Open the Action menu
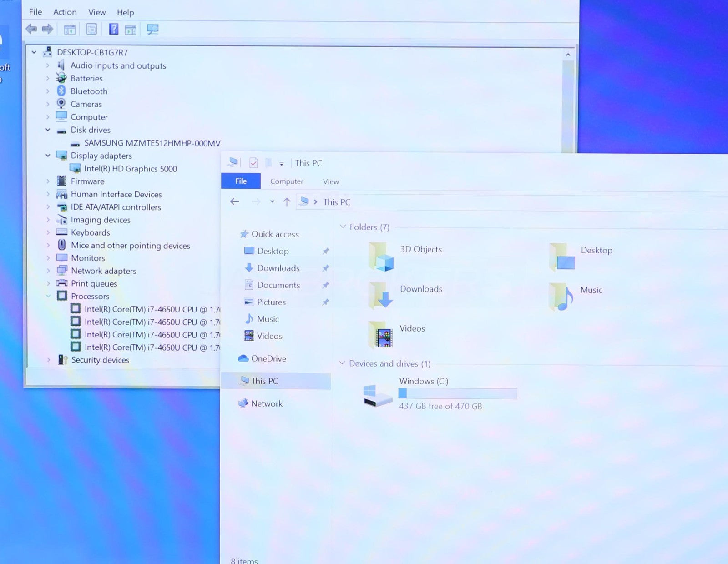 point(65,12)
